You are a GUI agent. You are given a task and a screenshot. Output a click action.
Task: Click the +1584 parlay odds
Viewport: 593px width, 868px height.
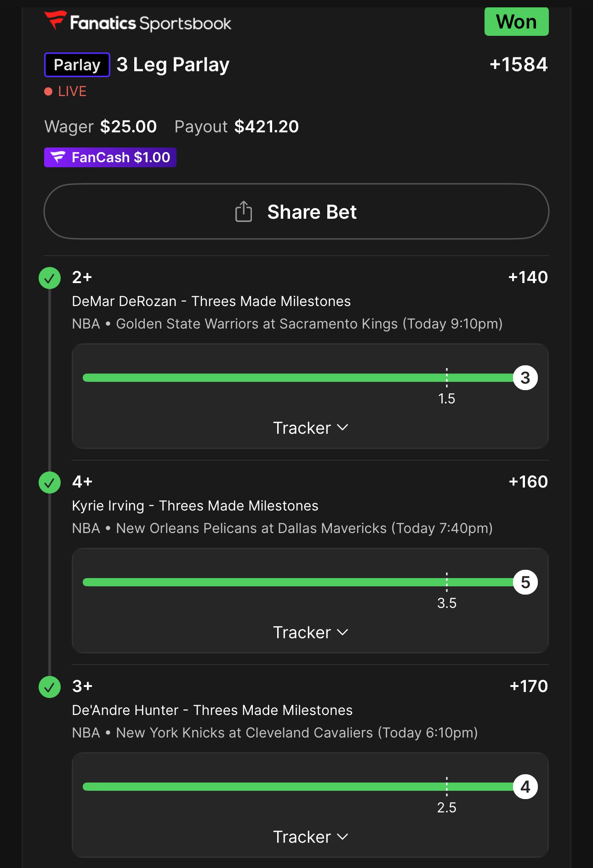519,65
